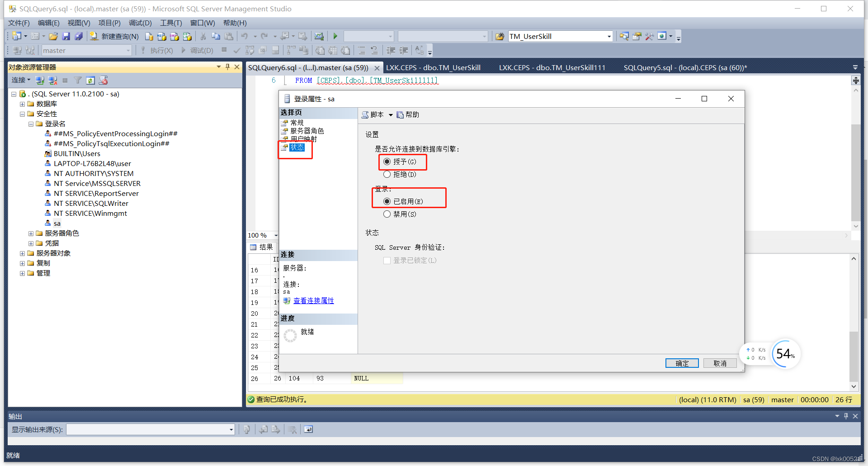The image size is (868, 466).
Task: Collapse the 安全性 node in Object Explorer
Action: point(22,114)
